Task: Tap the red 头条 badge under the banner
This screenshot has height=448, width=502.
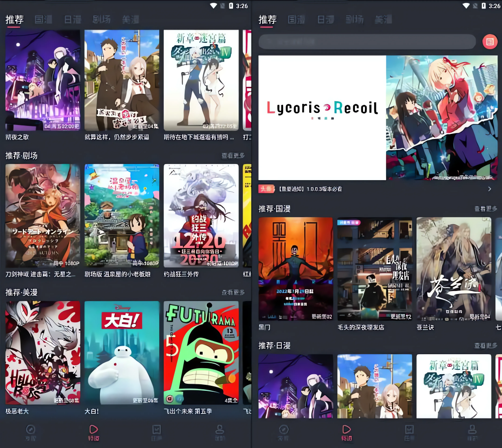Action: pos(267,189)
